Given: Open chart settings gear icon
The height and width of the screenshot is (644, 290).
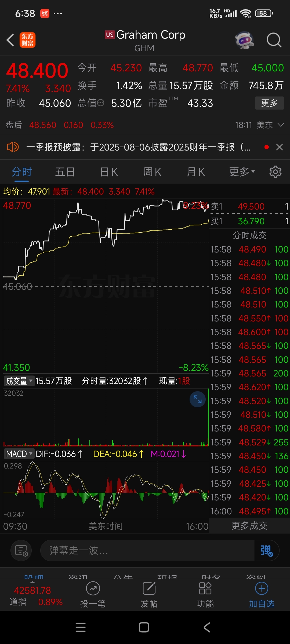Looking at the screenshot, I should [x=275, y=172].
